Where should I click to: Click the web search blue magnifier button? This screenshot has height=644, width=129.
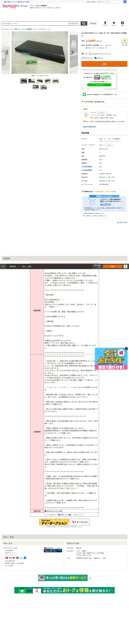pos(125,2)
